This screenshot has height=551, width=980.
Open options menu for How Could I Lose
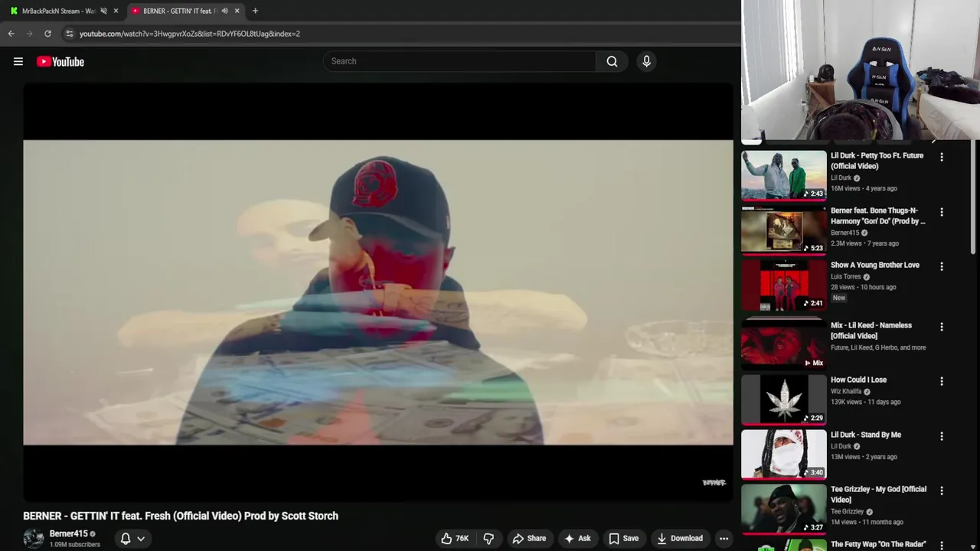click(x=942, y=381)
